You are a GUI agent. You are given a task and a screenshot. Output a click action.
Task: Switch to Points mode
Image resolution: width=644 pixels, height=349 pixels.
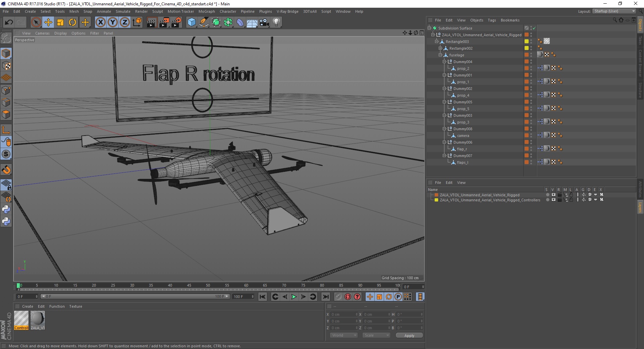[6, 90]
